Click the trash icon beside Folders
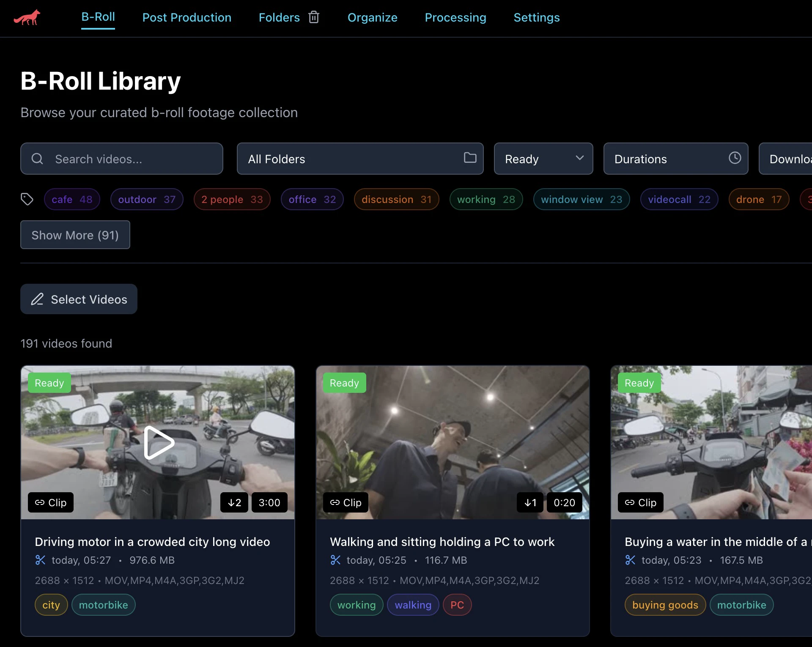 [x=313, y=17]
